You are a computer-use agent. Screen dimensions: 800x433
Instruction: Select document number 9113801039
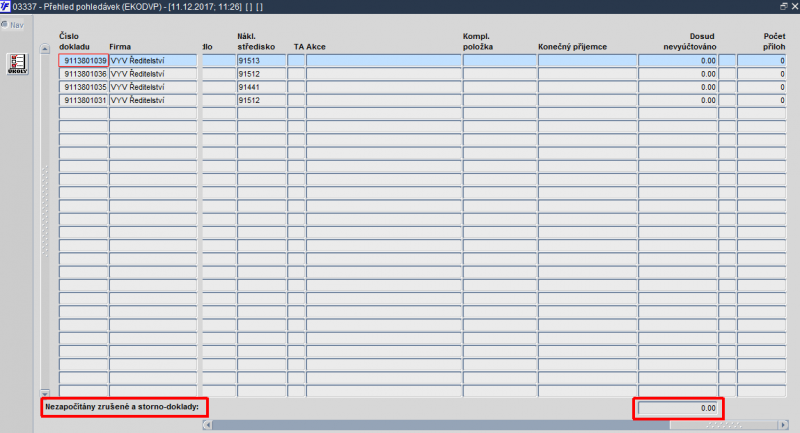[84, 60]
